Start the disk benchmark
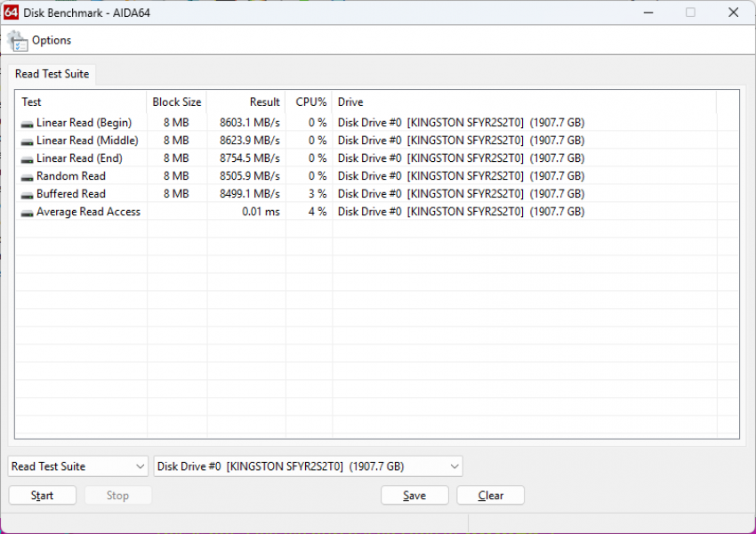Viewport: 756px width, 534px height. pyautogui.click(x=43, y=496)
